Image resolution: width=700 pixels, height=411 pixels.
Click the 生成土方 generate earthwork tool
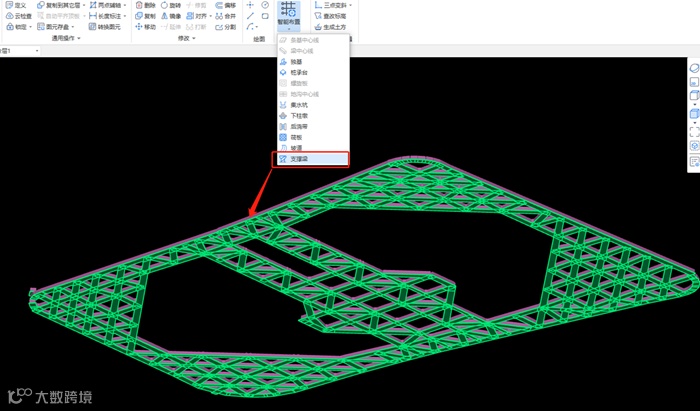coord(330,27)
